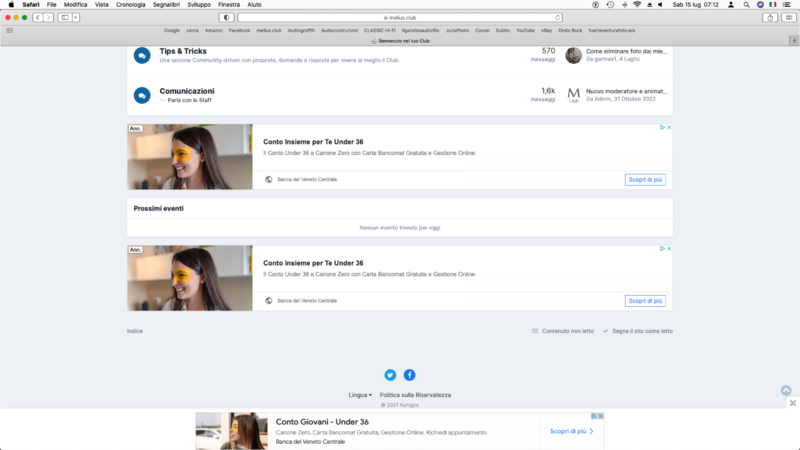This screenshot has height=450, width=800.
Task: Close the bottom banner ad with X
Action: pyautogui.click(x=792, y=403)
